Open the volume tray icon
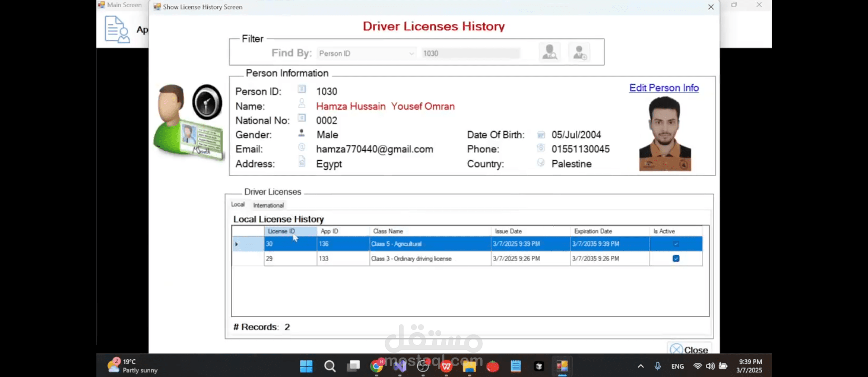 click(710, 366)
